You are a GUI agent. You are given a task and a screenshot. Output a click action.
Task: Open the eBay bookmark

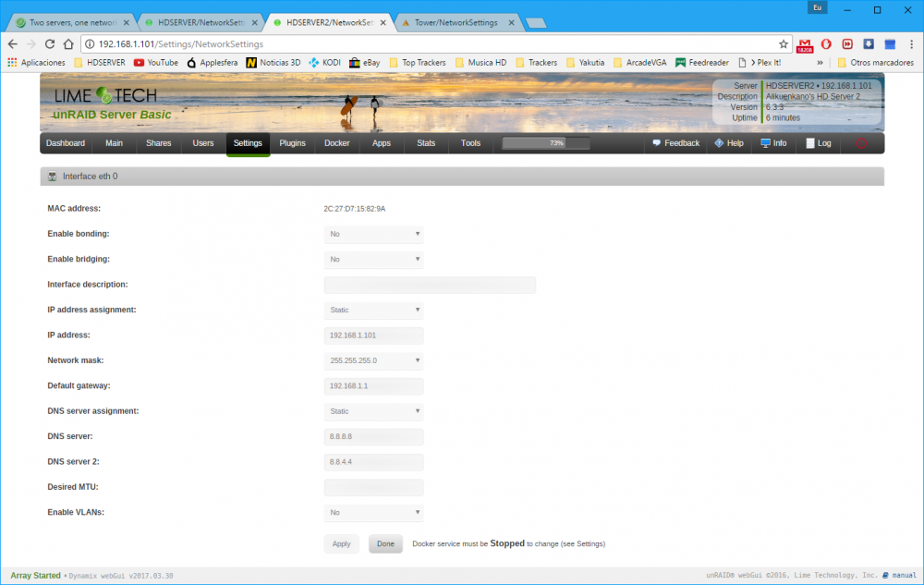(x=365, y=63)
